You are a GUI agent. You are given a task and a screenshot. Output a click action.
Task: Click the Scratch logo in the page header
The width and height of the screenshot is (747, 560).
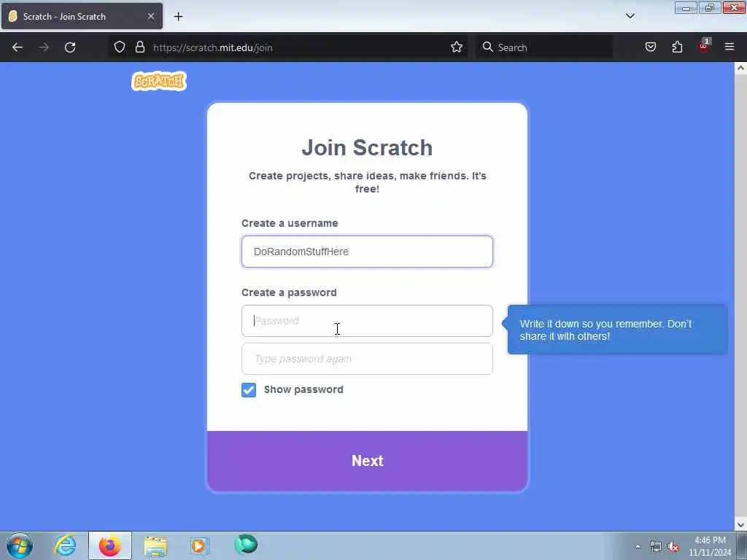click(x=158, y=81)
